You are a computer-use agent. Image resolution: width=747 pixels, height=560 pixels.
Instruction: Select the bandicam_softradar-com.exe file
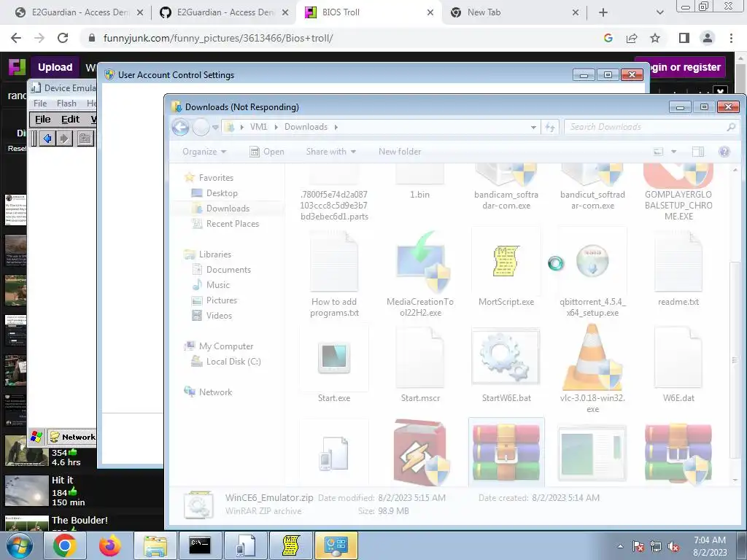[x=506, y=188]
